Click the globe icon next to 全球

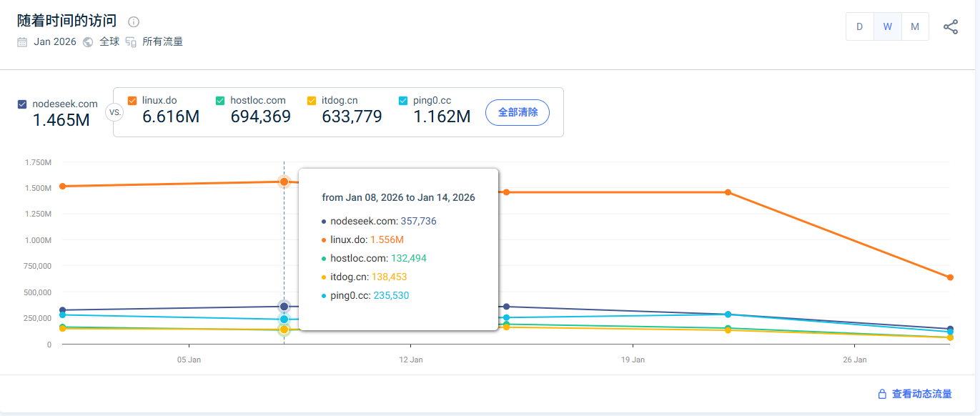pos(88,42)
